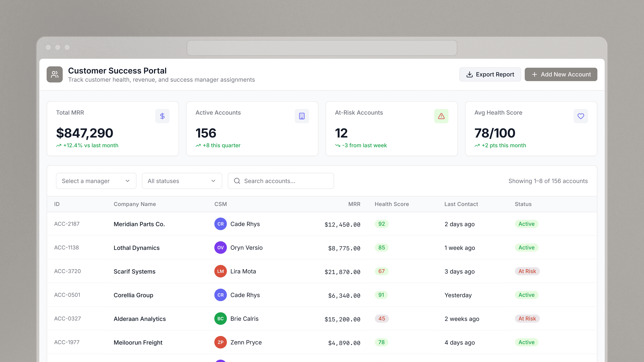Screen dimensions: 644x362
Task: Click trend arrow next to +2 pts this month
Action: pyautogui.click(x=477, y=145)
